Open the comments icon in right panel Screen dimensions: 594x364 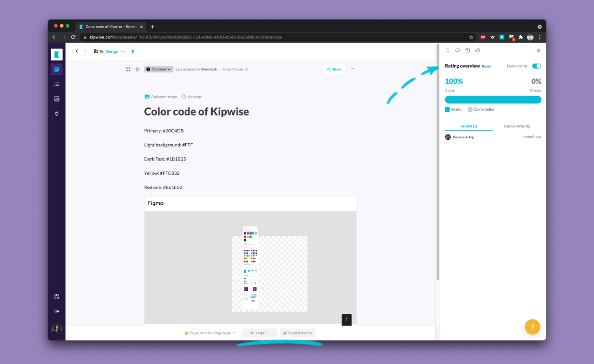coord(457,50)
